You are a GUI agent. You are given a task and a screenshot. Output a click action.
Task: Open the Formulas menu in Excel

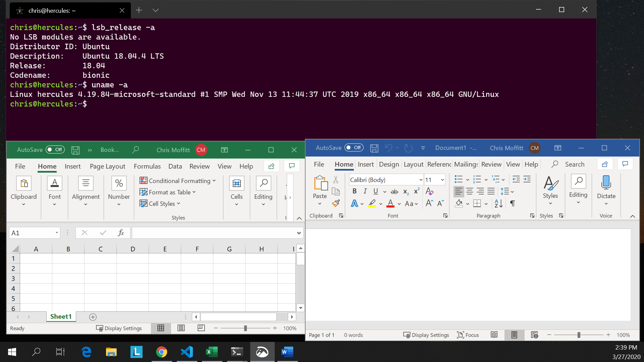147,166
